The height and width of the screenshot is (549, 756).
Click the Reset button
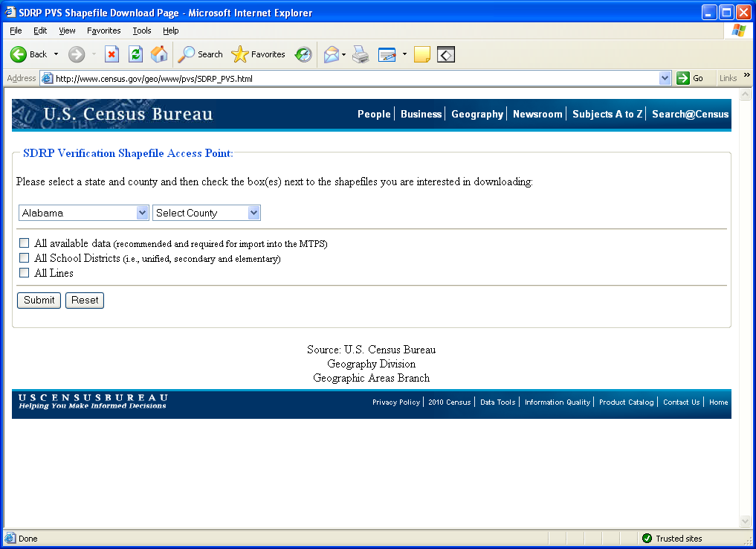tap(85, 300)
